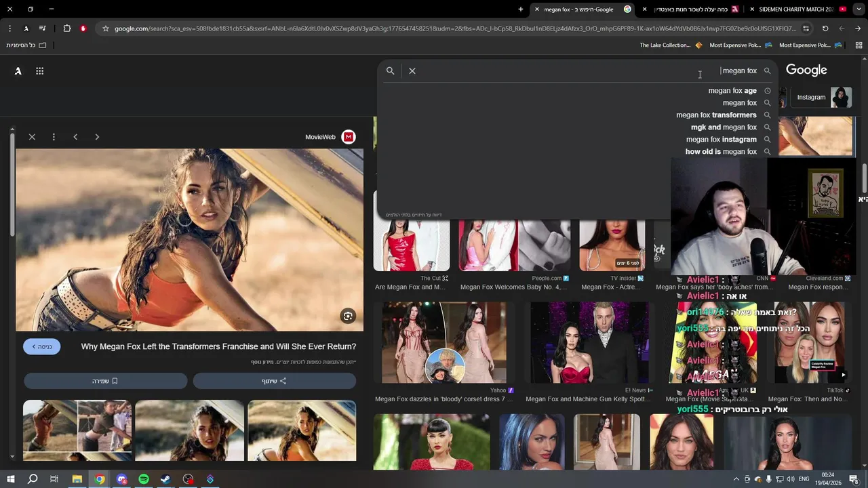Close the megan fox Google tab

(537, 9)
